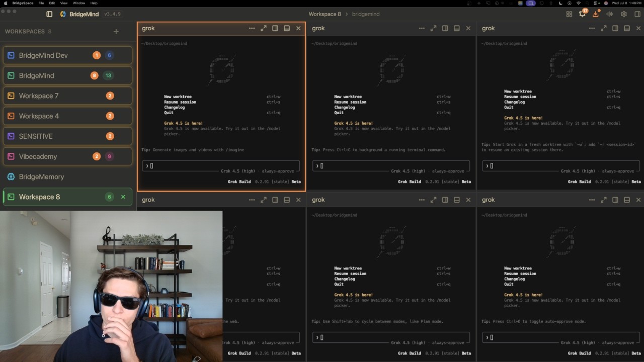644x362 pixels.
Task: Expand the Ctrl+G tip grok pane to fullscreen
Action: pyautogui.click(x=433, y=28)
